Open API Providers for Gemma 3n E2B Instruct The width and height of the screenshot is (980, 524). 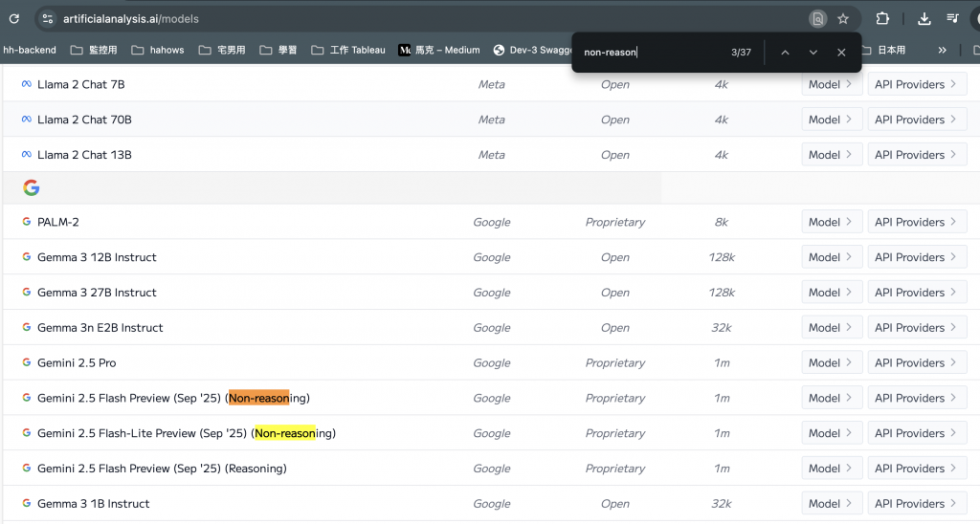[x=917, y=327]
